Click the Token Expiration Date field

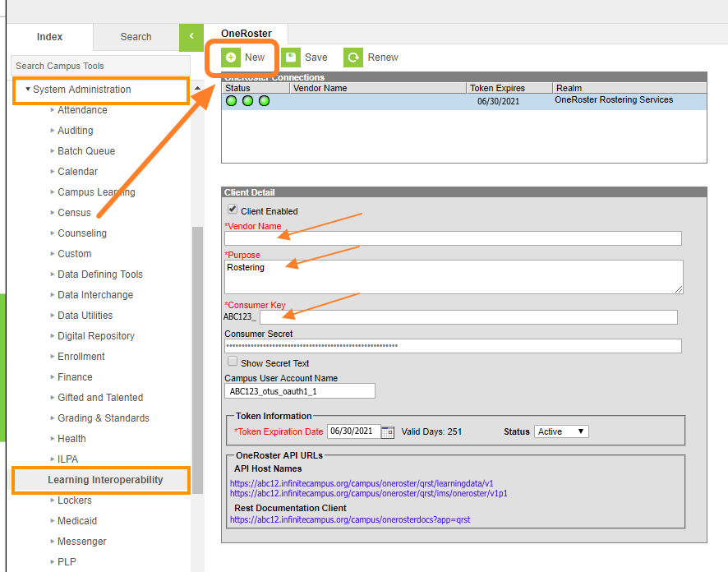coord(354,431)
